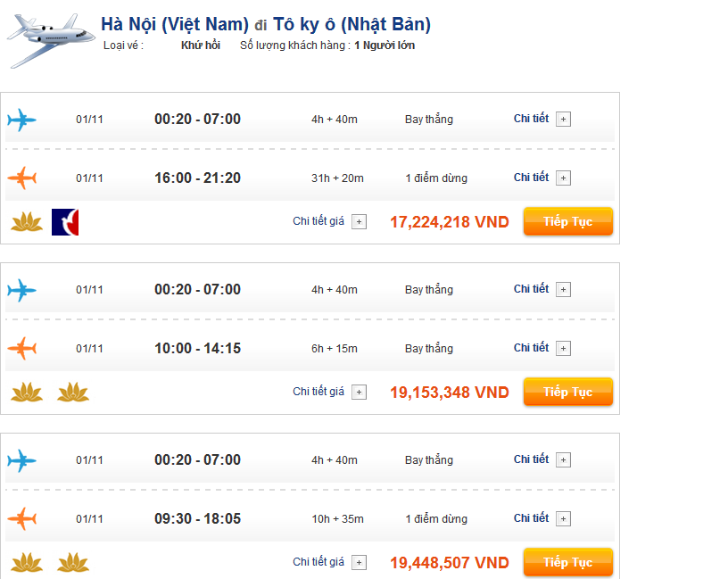Click the red and blue airline logo
Screen dimensions: 728x579
click(65, 221)
